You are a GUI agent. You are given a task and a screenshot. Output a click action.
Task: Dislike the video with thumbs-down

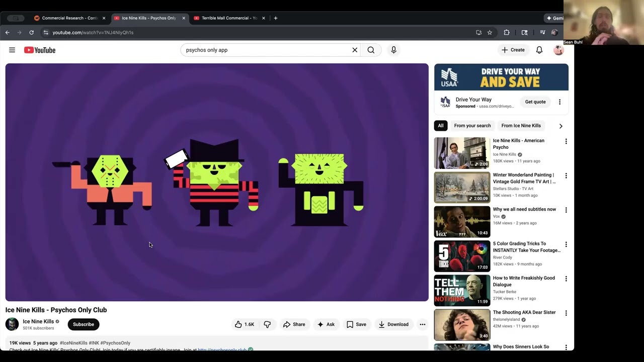click(x=267, y=324)
